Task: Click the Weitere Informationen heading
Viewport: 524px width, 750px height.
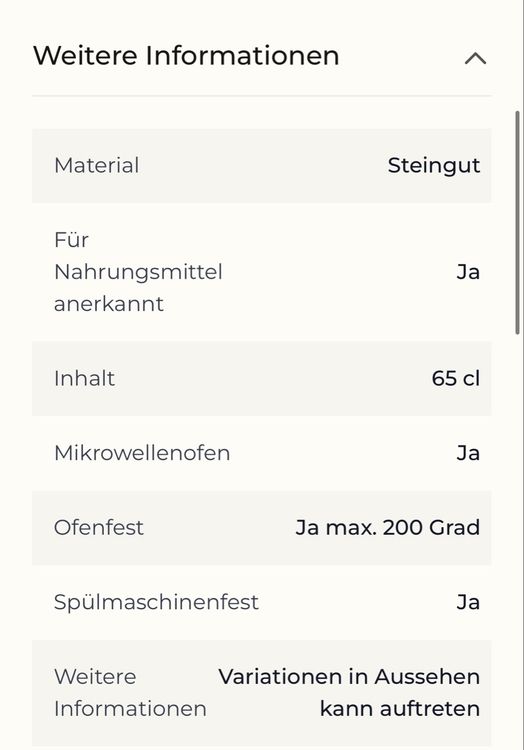Action: point(186,55)
